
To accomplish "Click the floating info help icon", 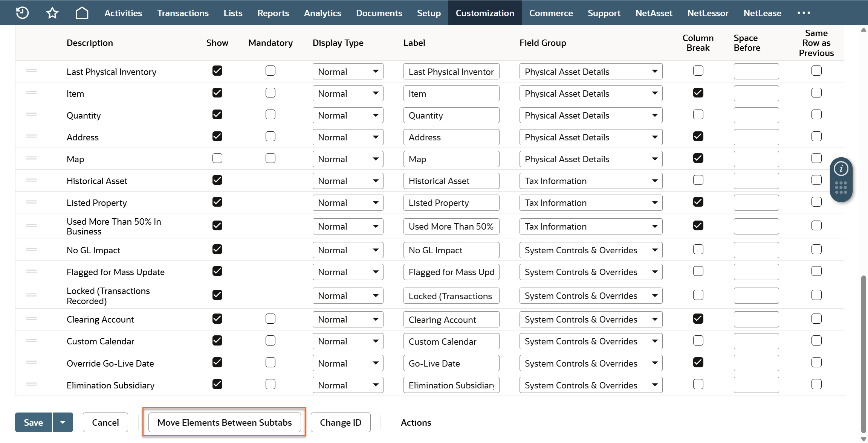I will coord(841,169).
